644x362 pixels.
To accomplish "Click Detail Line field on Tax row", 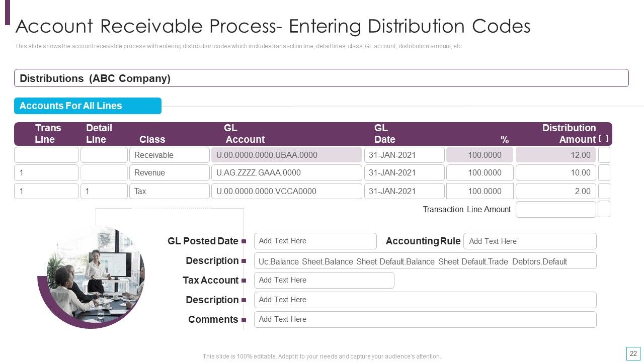I will pyautogui.click(x=104, y=191).
